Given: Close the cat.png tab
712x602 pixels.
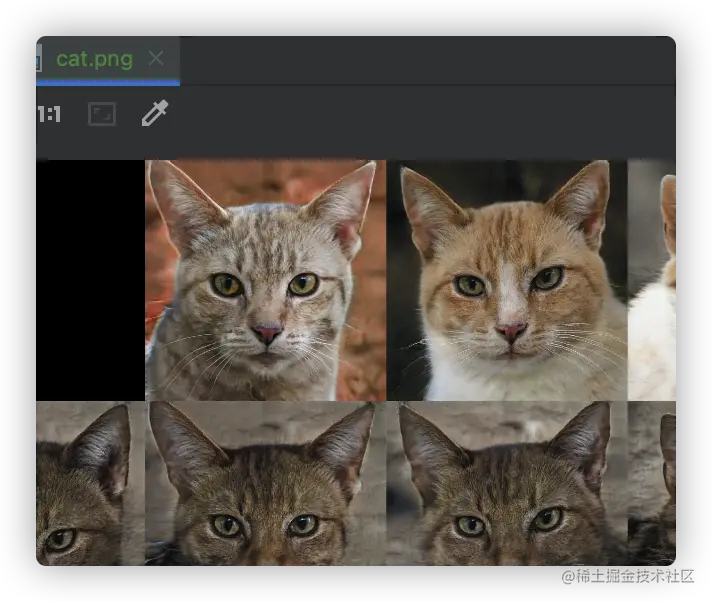Looking at the screenshot, I should click(x=156, y=59).
